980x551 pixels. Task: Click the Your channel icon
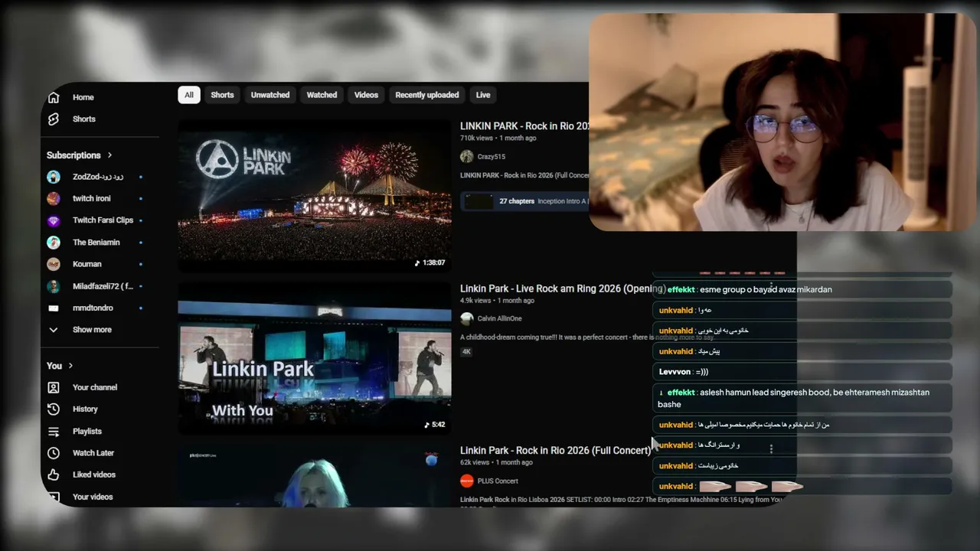[54, 387]
